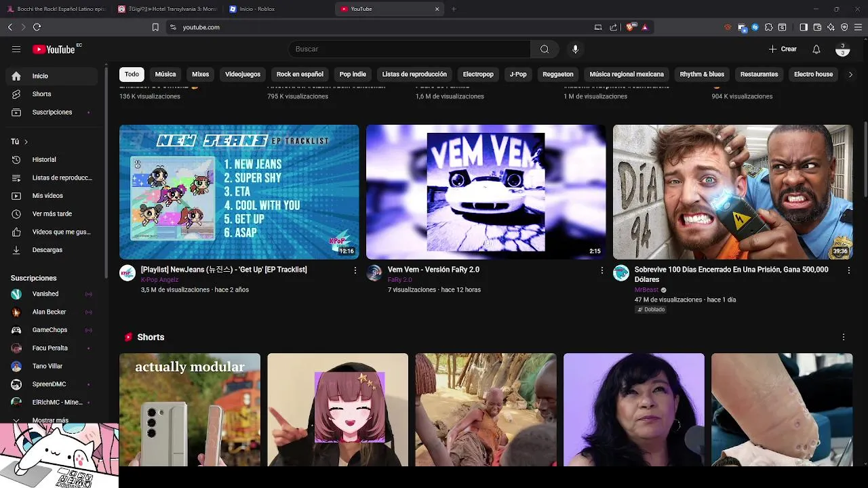This screenshot has width=868, height=488.
Task: Toggle the browser sidebar panel icon
Action: click(804, 27)
